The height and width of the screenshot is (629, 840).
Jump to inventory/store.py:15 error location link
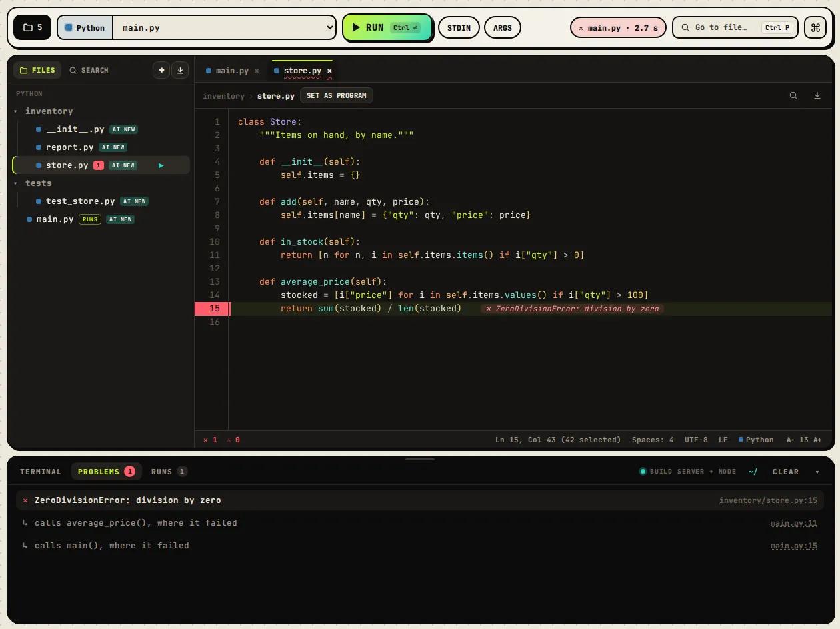point(768,500)
